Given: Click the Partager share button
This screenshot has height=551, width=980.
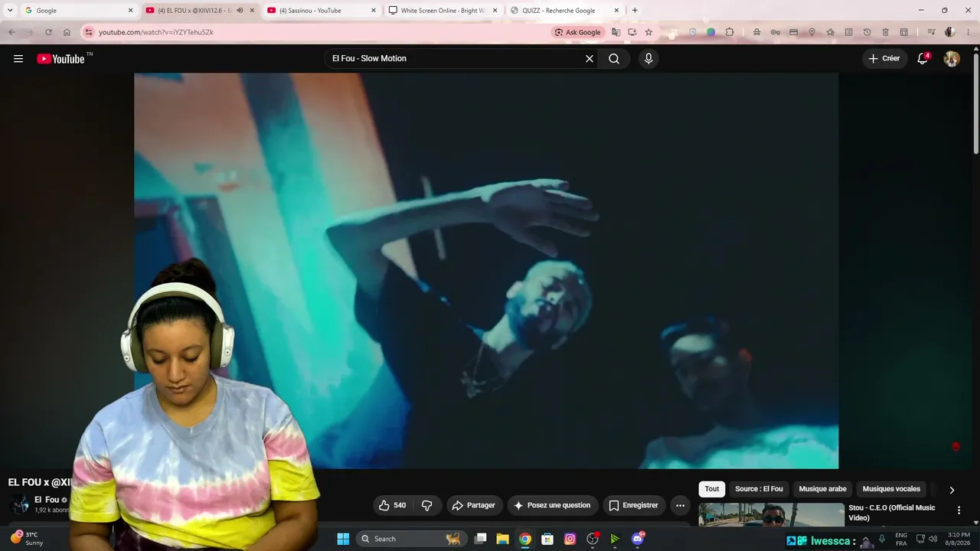Looking at the screenshot, I should point(474,505).
